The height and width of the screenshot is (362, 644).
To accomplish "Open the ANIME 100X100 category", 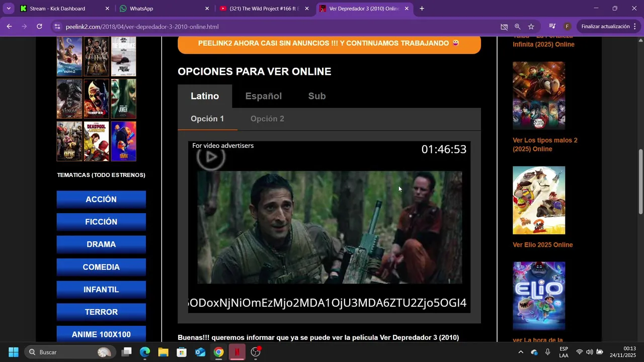I will pyautogui.click(x=101, y=334).
